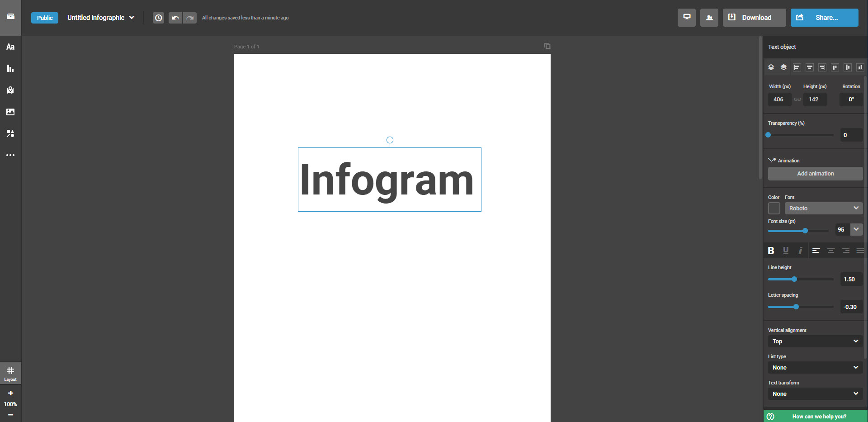Expand the font size preset arrow

point(856,229)
